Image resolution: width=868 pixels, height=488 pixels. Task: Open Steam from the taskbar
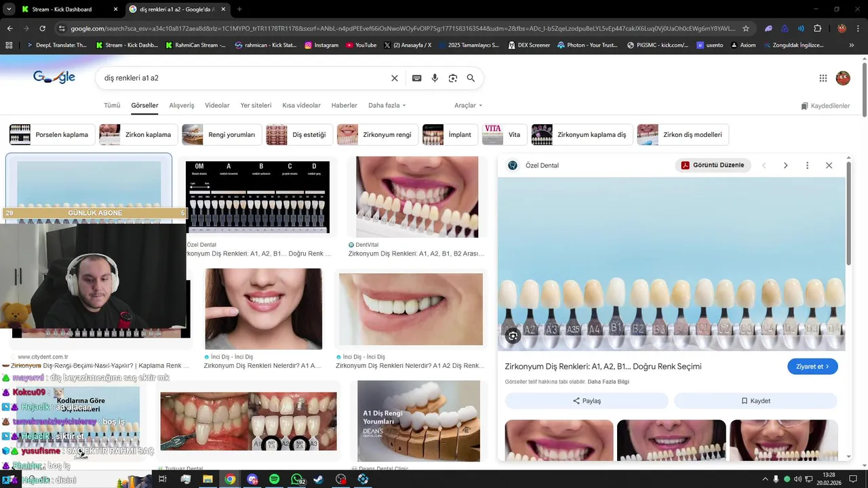(319, 479)
